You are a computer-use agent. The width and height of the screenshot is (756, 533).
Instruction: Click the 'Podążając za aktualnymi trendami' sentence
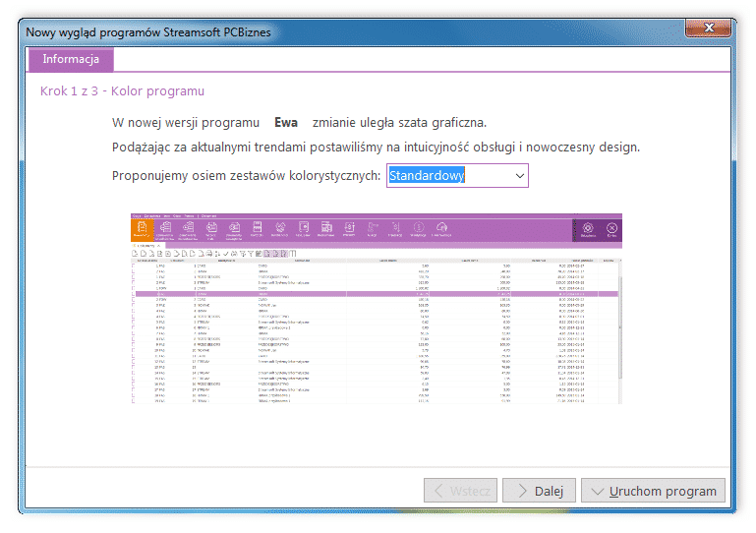pos(376,148)
